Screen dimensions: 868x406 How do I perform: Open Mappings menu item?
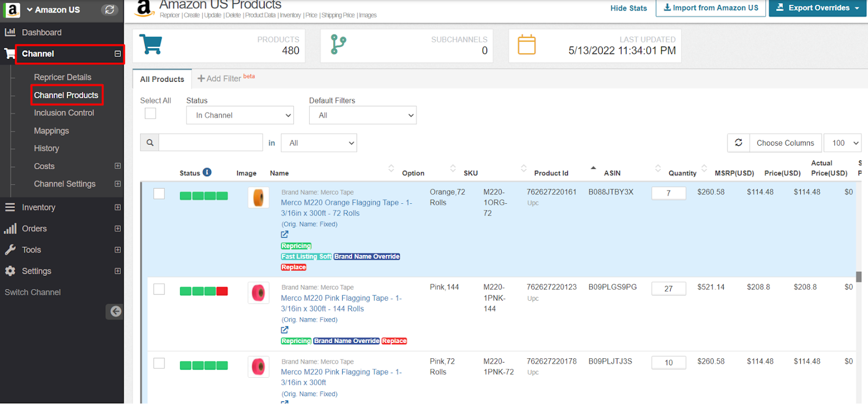[52, 131]
